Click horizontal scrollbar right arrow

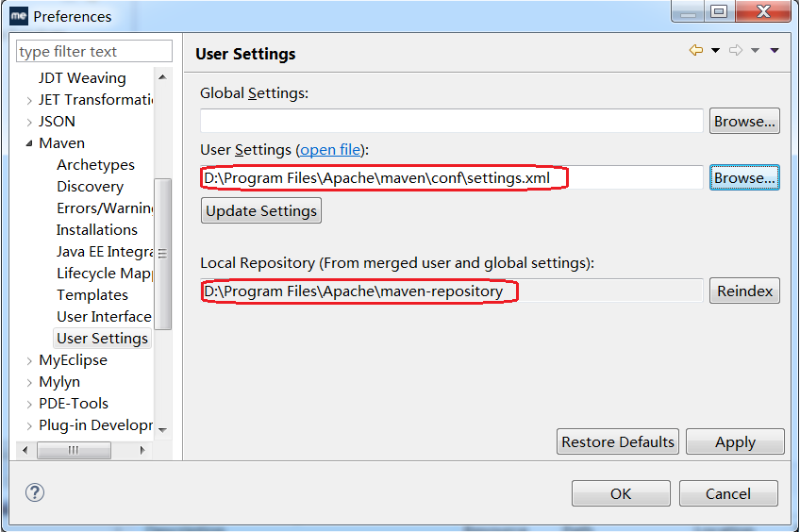[x=142, y=450]
